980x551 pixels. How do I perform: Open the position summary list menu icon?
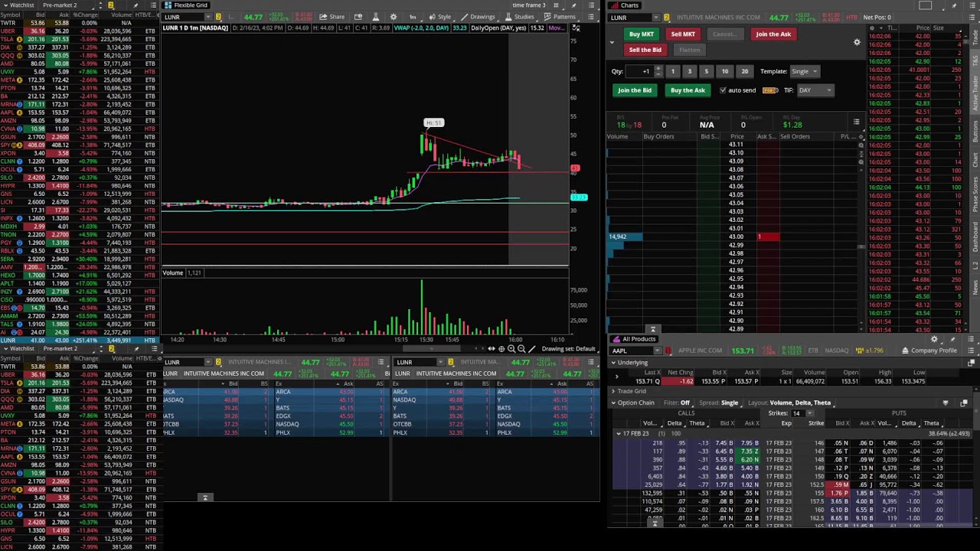coord(856,122)
